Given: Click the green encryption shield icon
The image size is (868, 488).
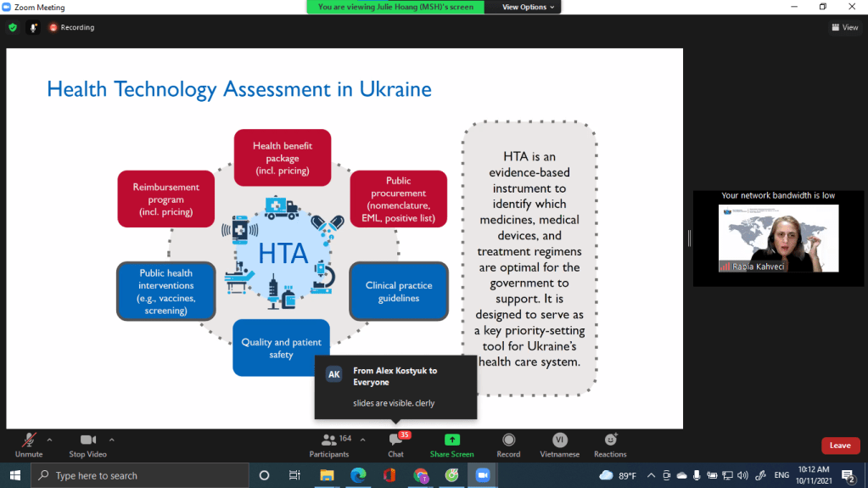Looking at the screenshot, I should click(12, 27).
